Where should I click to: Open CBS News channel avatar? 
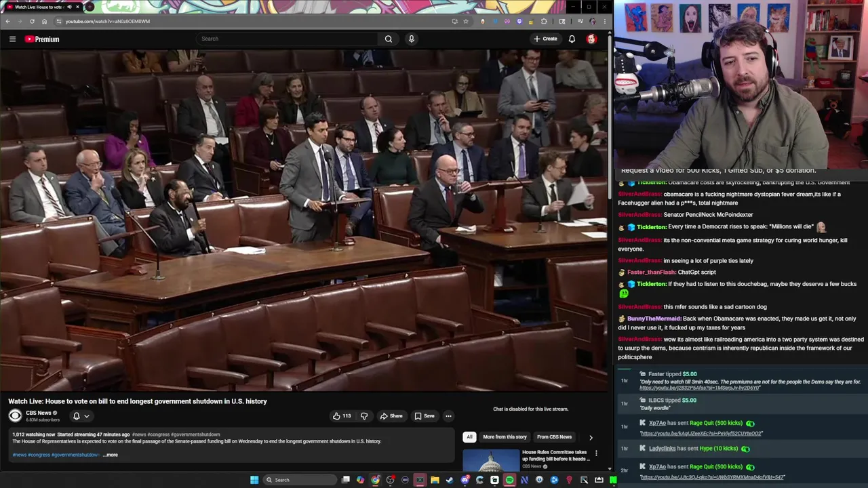15,416
